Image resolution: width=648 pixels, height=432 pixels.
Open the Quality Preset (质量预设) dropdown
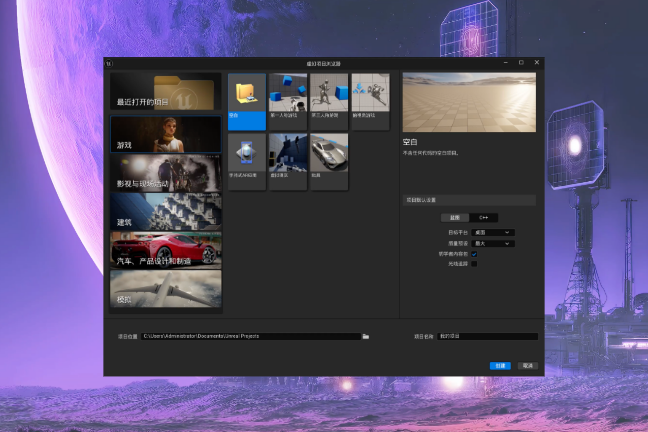tap(493, 243)
